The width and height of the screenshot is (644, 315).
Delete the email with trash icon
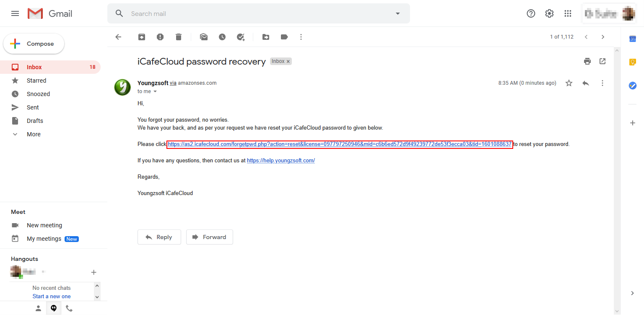pyautogui.click(x=179, y=37)
